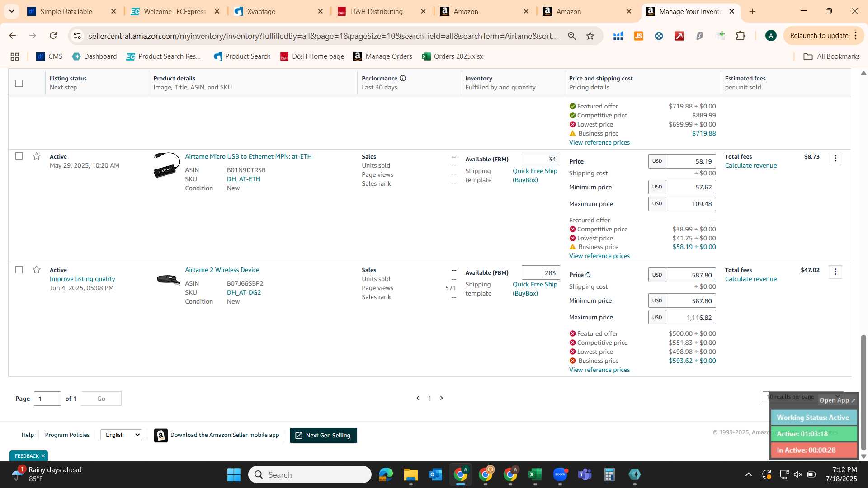Reload the current page

53,36
